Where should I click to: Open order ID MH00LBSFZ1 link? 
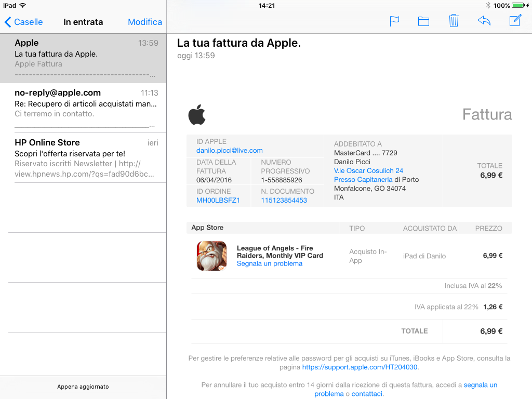(218, 200)
